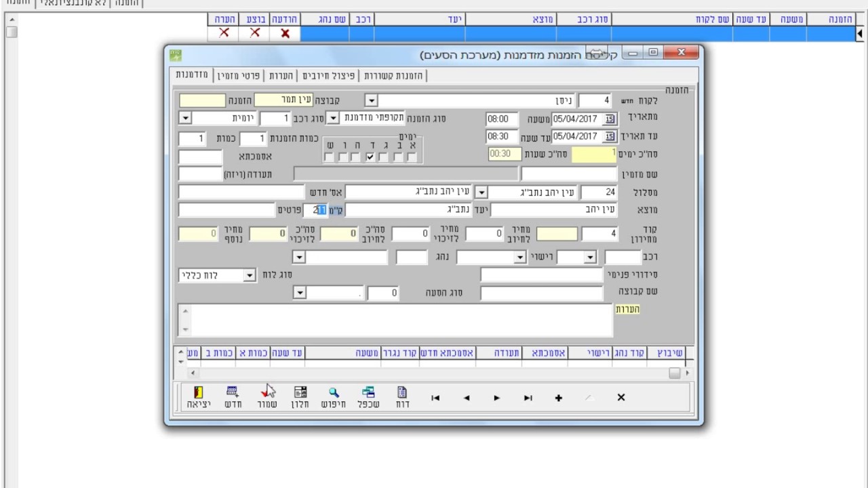
Task: Expand the סוג הסעה dropdown
Action: click(x=299, y=293)
